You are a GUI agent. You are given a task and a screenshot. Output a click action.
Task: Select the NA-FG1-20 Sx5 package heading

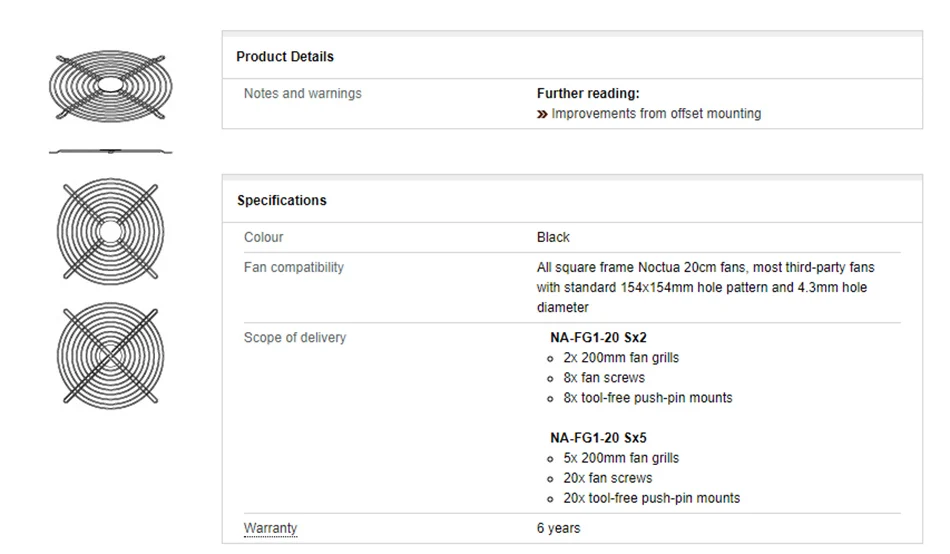pos(598,438)
